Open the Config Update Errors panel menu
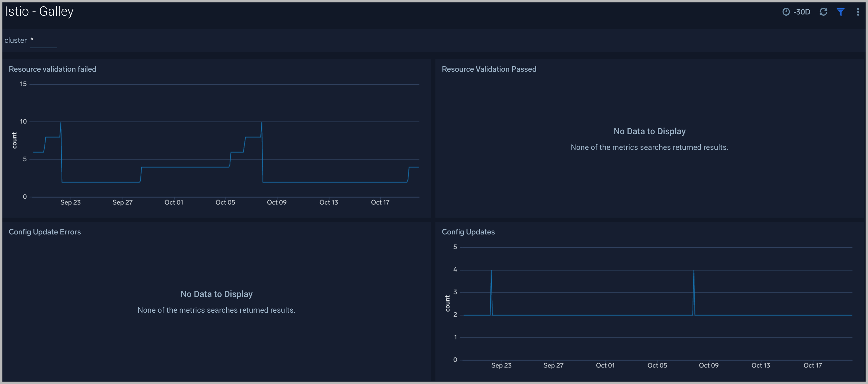 (x=45, y=232)
